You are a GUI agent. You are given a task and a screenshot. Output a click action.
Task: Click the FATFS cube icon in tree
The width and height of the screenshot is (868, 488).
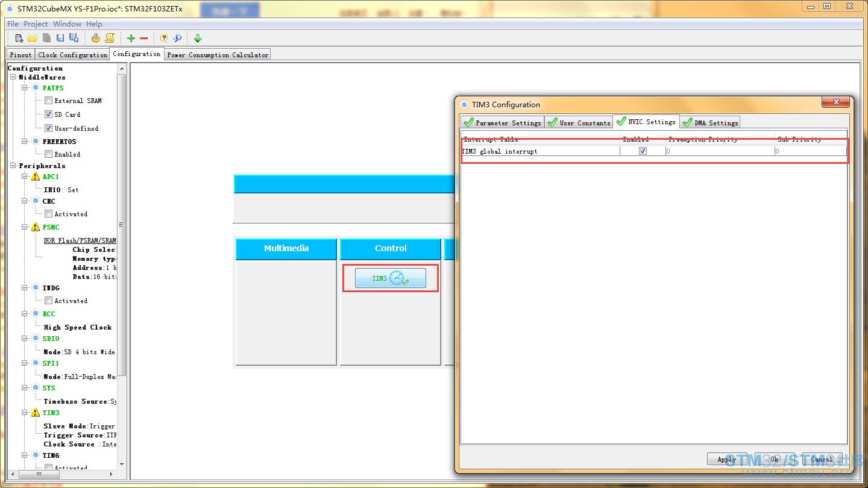[36, 88]
